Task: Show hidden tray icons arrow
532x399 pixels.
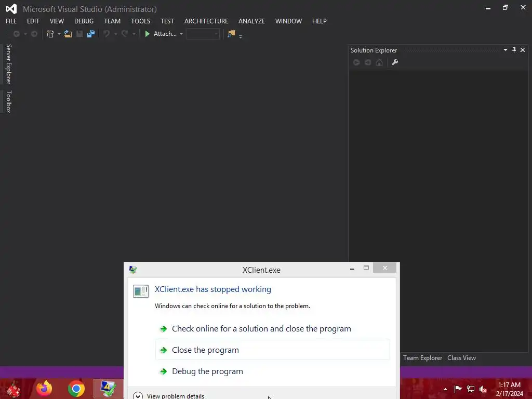Action: coord(445,389)
